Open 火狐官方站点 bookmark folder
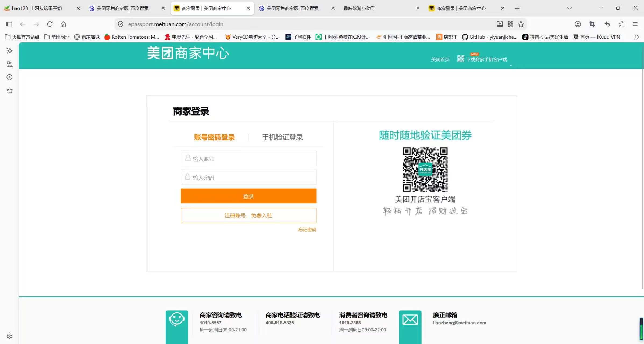Image resolution: width=644 pixels, height=344 pixels. tap(22, 37)
